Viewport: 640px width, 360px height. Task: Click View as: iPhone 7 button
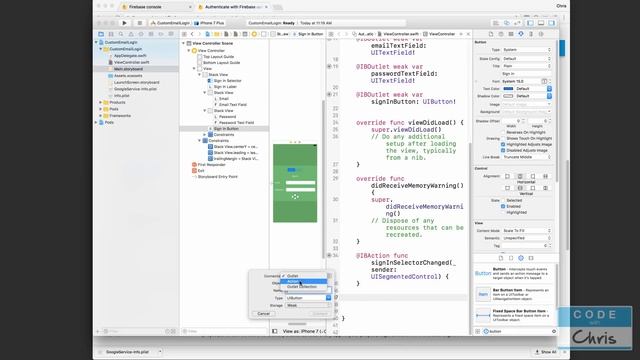click(x=304, y=331)
